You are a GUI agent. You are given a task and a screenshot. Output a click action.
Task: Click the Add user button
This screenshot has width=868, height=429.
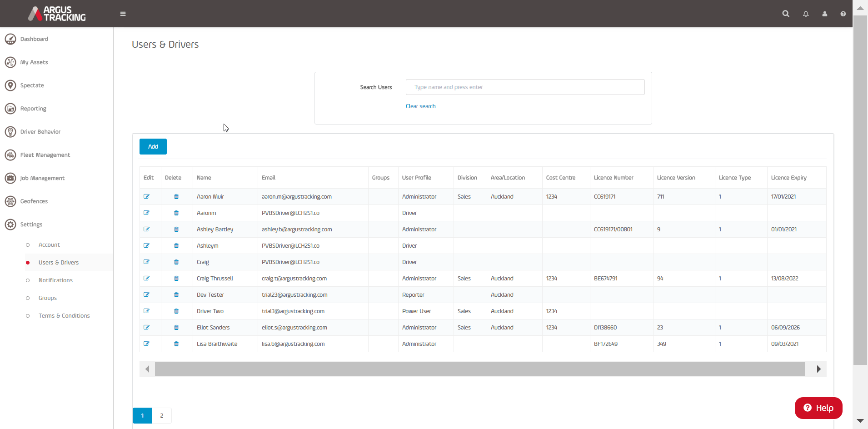[153, 147]
